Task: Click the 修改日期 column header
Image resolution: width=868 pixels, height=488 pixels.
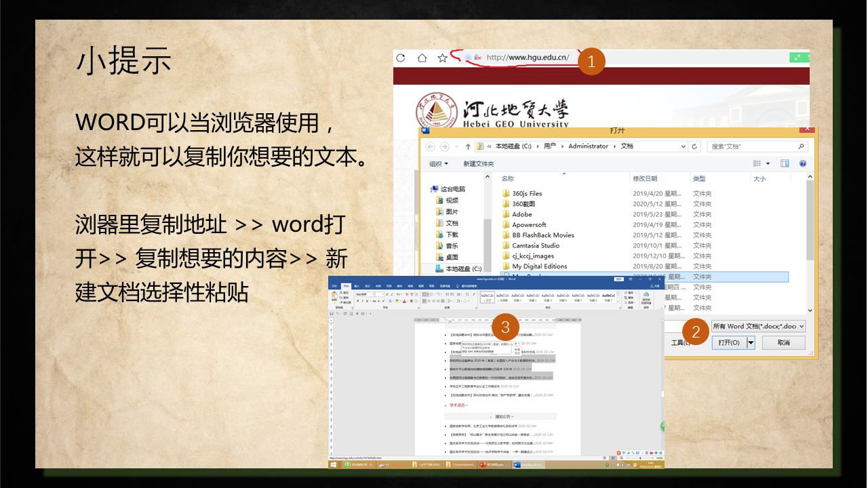Action: 645,179
